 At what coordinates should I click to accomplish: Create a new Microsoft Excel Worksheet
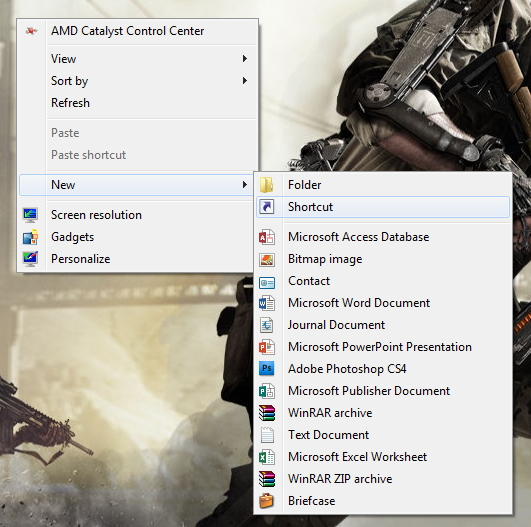click(x=383, y=457)
